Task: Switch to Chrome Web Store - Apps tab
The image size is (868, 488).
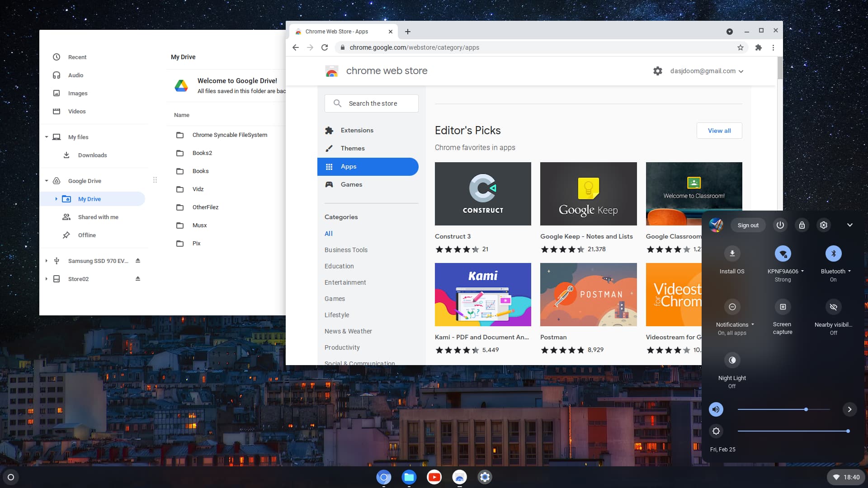Action: (x=344, y=32)
